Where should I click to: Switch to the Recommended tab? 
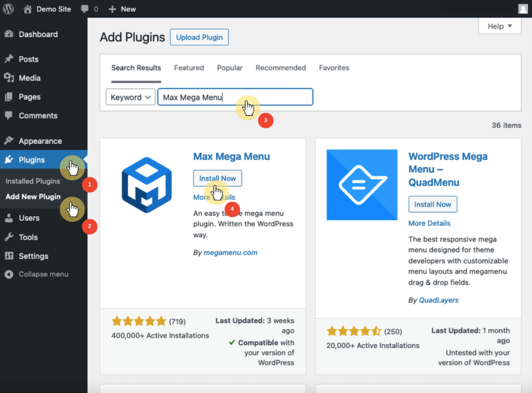(x=281, y=68)
